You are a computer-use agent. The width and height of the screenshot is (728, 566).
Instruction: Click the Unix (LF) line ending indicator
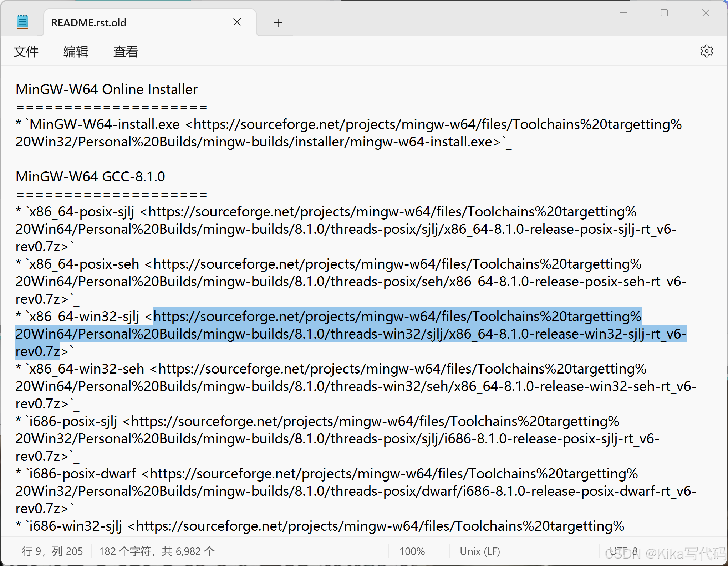pos(480,551)
